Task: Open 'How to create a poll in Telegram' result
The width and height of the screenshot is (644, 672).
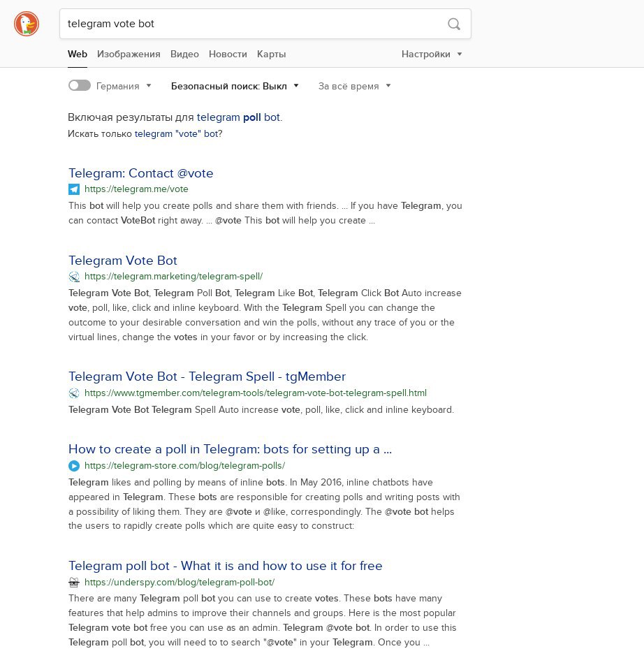Action: tap(230, 449)
